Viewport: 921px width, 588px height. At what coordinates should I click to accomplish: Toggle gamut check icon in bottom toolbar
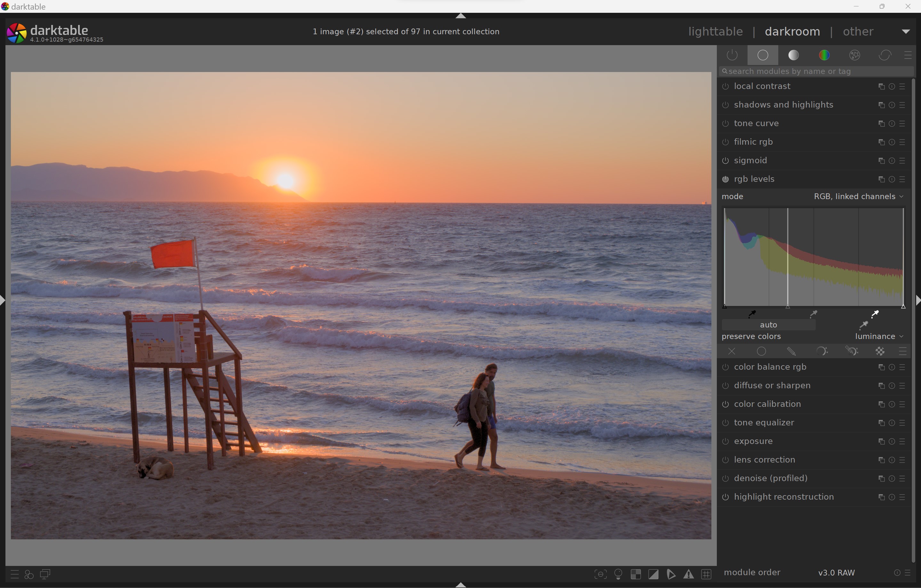(688, 574)
